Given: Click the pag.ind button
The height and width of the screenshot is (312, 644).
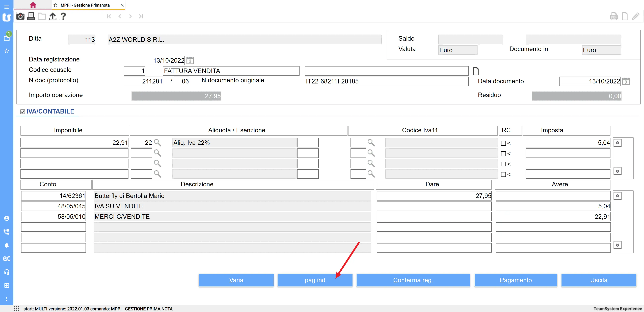Looking at the screenshot, I should pos(315,280).
